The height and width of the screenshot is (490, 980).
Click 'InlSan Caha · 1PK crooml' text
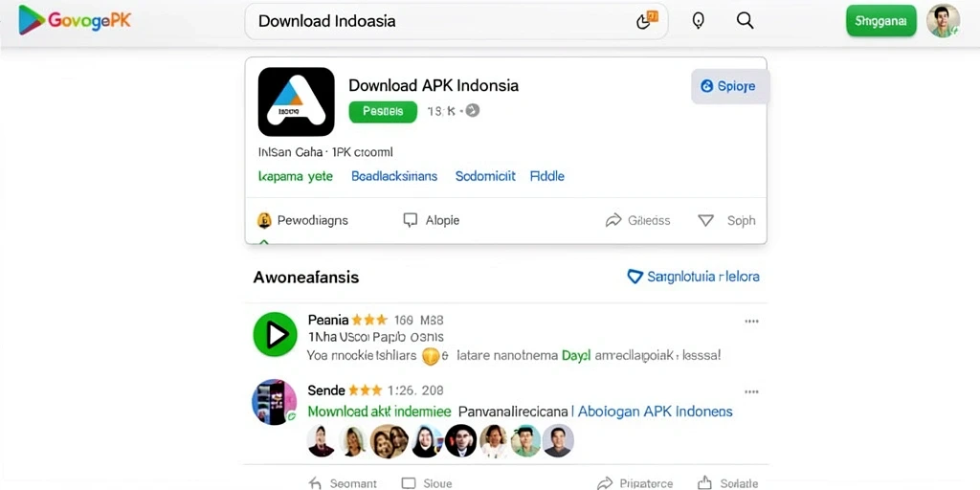click(x=325, y=152)
